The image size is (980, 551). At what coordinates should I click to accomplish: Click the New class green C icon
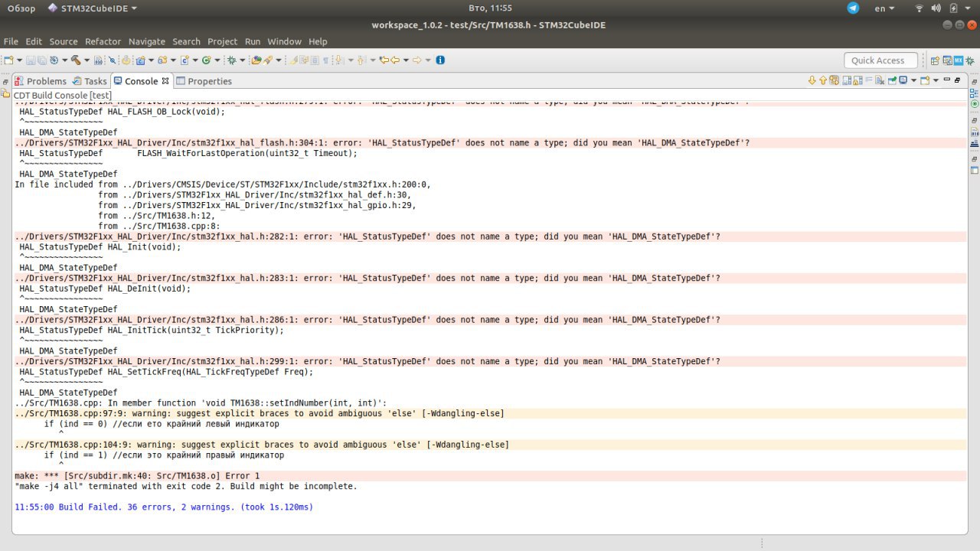[206, 60]
